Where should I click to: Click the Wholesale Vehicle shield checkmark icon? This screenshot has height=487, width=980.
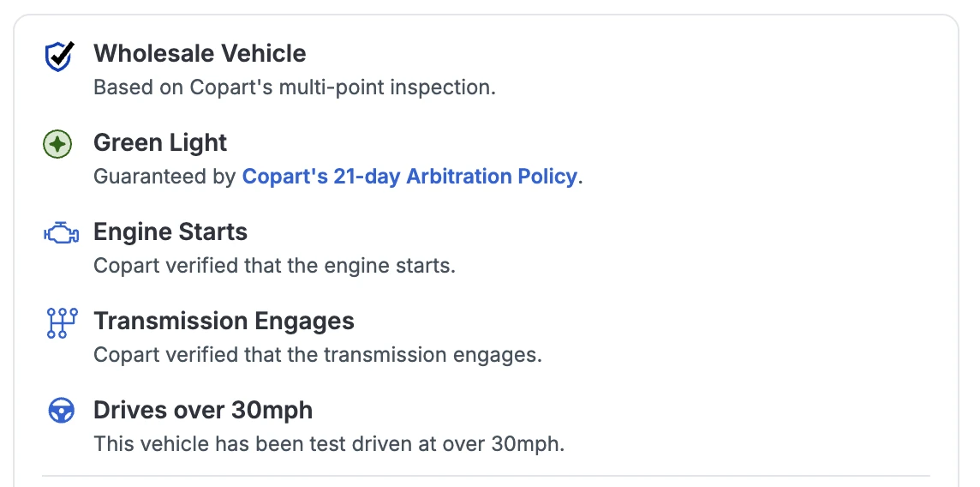tap(58, 57)
